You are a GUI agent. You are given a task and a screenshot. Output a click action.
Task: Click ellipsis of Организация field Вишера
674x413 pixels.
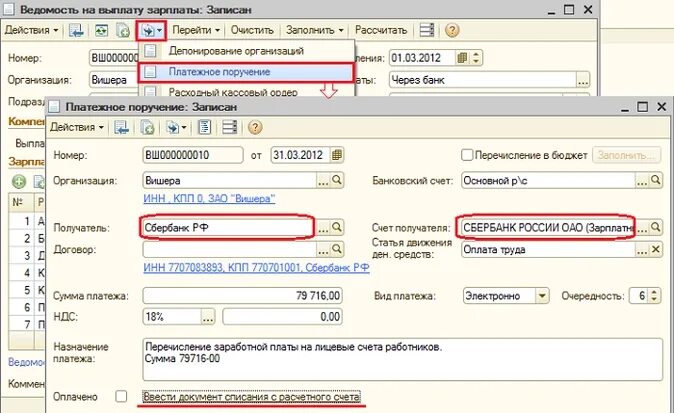pyautogui.click(x=323, y=180)
